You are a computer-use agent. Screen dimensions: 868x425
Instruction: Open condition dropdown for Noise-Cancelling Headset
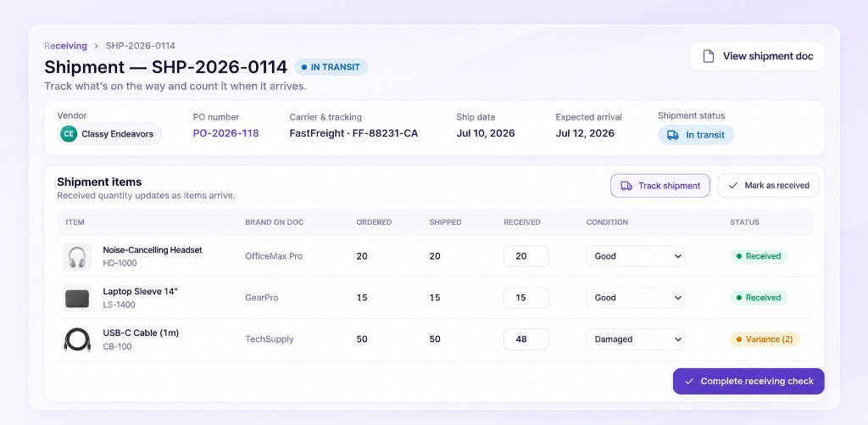pos(635,256)
